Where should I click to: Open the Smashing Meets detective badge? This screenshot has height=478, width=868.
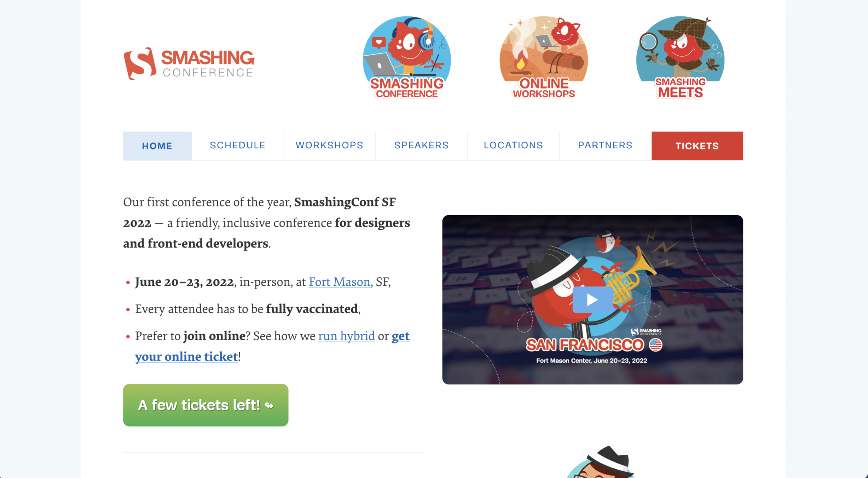[680, 57]
